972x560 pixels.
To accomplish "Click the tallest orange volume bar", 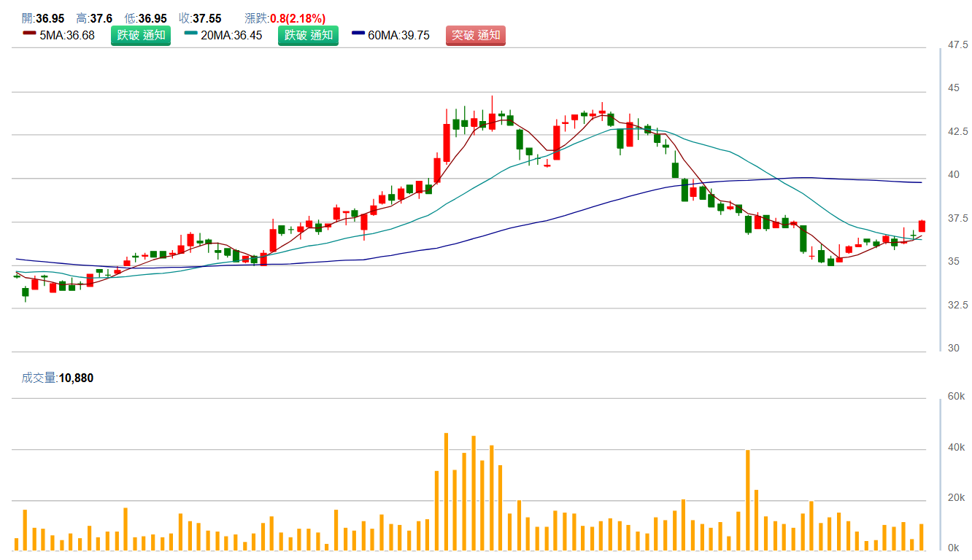I will tap(446, 491).
